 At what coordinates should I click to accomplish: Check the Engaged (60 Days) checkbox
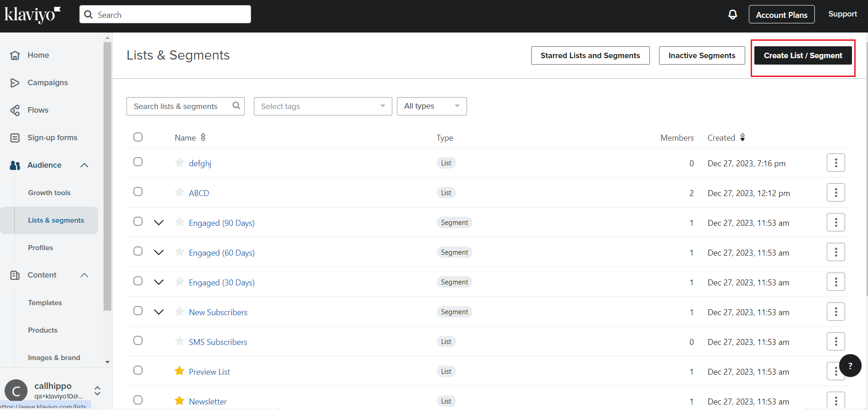pyautogui.click(x=138, y=251)
